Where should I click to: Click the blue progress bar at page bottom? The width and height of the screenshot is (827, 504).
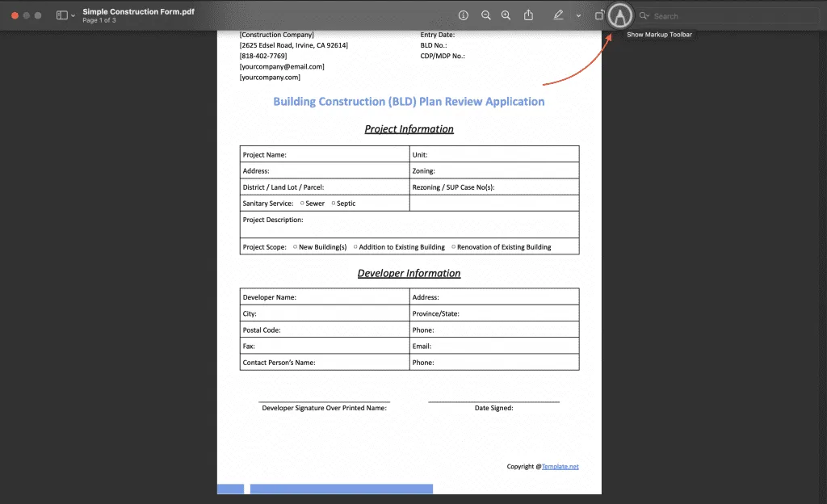click(x=339, y=488)
